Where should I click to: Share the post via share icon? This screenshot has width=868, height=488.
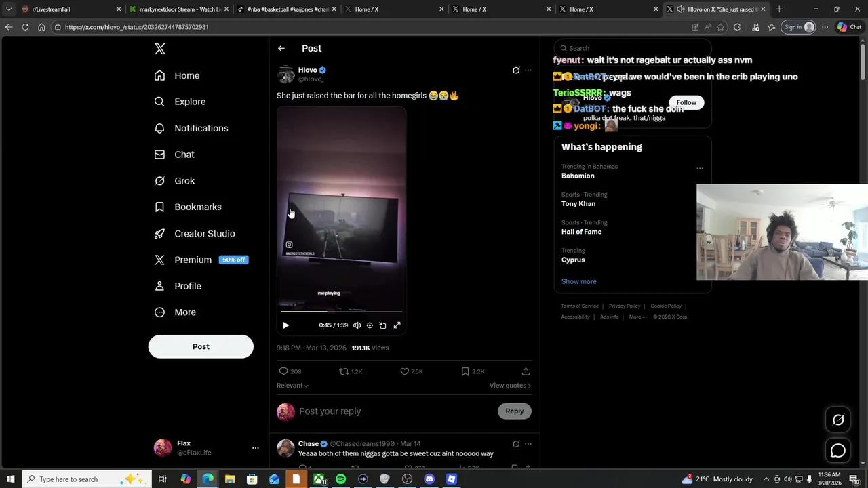click(526, 371)
